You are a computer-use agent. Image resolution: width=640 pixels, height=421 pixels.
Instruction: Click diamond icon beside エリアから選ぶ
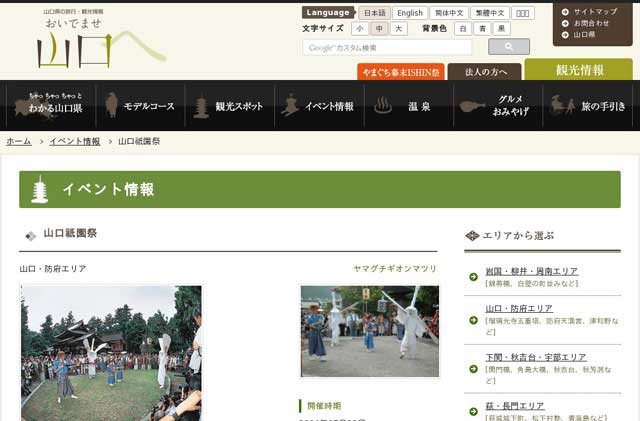[x=472, y=236]
